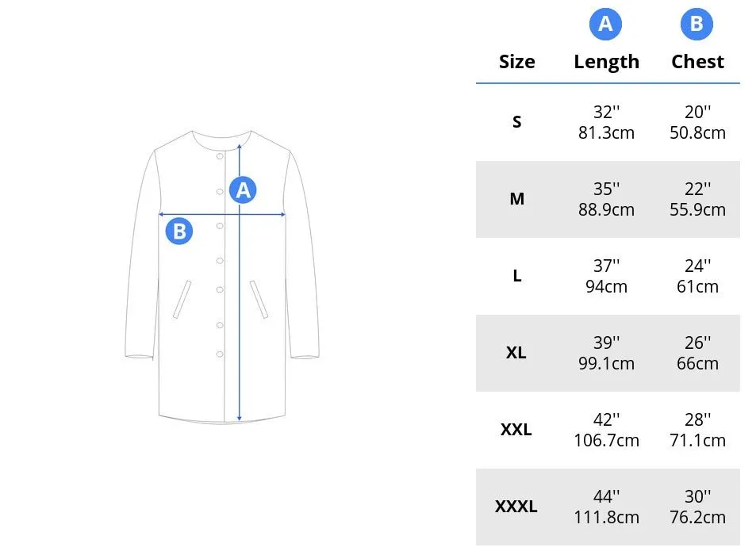Click the 30'' chest value for XXXL

coord(697,496)
